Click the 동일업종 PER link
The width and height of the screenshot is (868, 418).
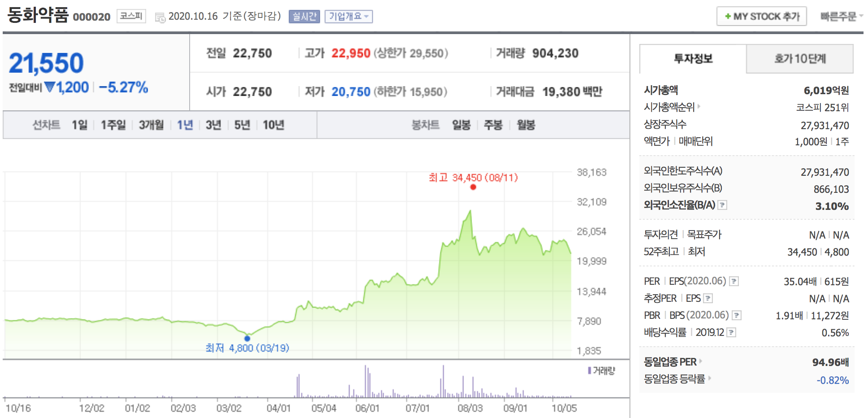[x=670, y=362]
